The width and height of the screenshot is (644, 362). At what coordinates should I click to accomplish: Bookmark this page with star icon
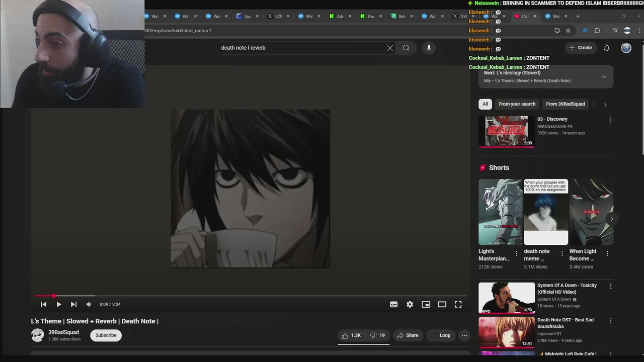click(x=568, y=31)
